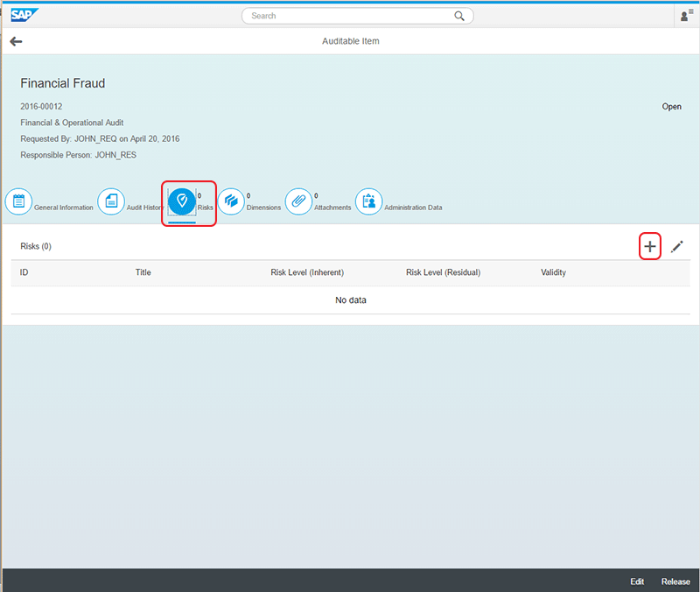Open the Dimensions tab icon

tap(231, 201)
